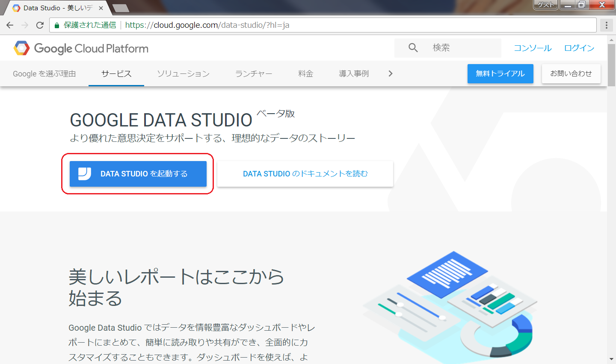Click the scrollbar down arrow
The height and width of the screenshot is (364, 616).
tap(612, 359)
